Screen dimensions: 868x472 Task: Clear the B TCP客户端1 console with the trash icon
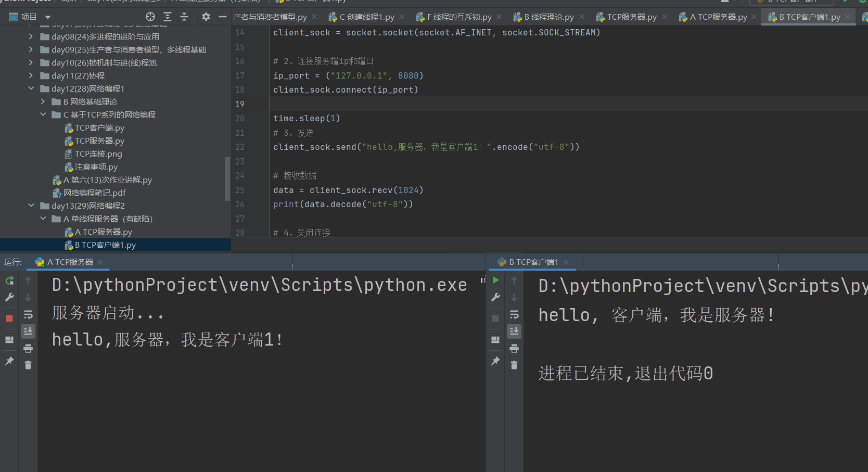pos(514,365)
